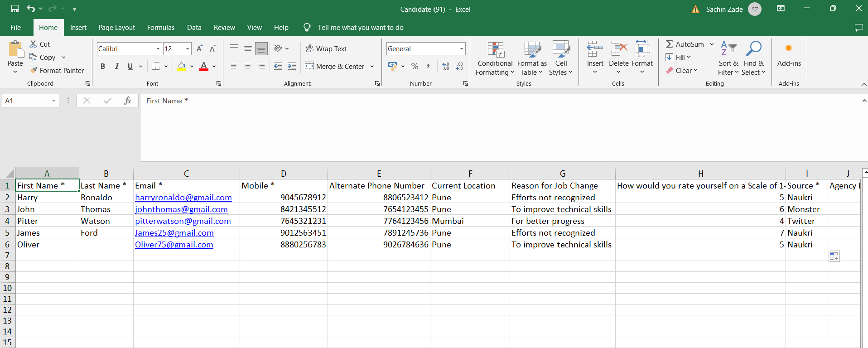The height and width of the screenshot is (348, 868).
Task: Click the Sort & Filter icon
Action: 728,48
